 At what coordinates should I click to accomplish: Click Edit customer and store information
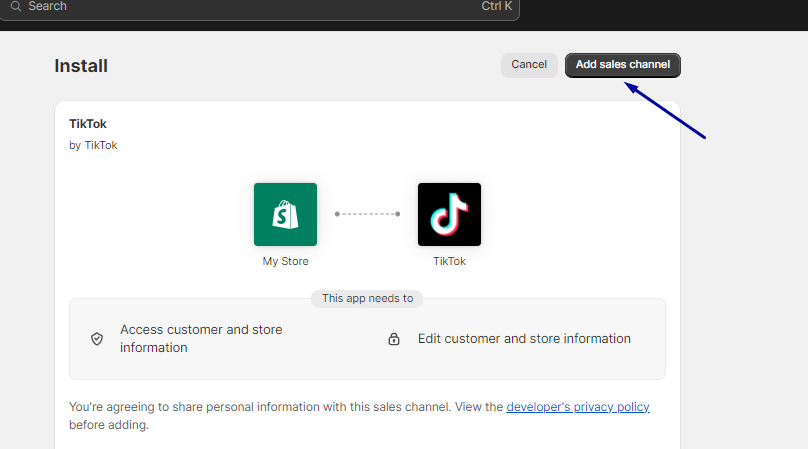point(524,339)
